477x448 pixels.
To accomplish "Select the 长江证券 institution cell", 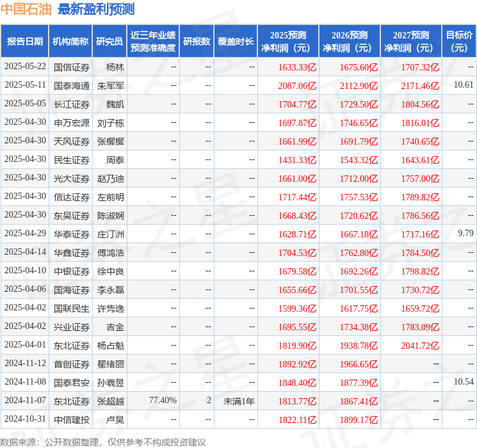I will 72,104.
